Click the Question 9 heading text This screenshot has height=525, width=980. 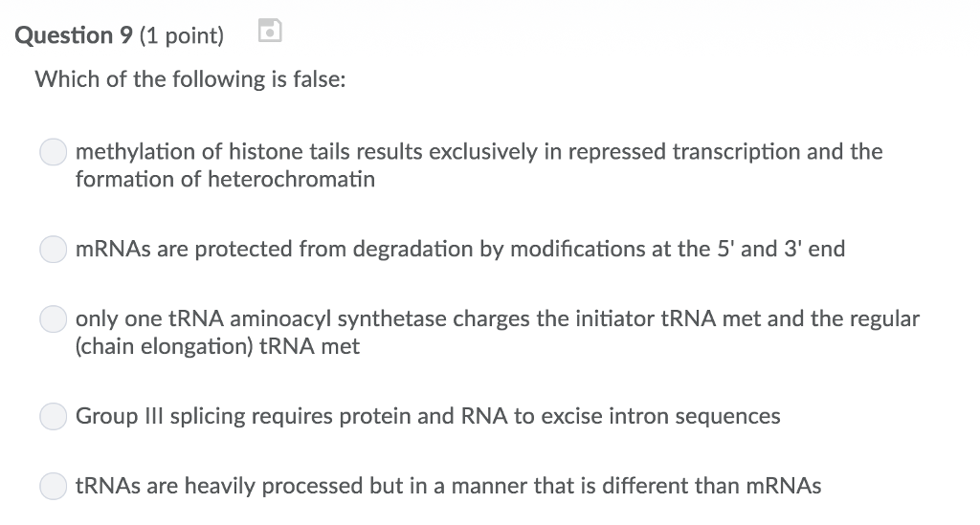[74, 35]
